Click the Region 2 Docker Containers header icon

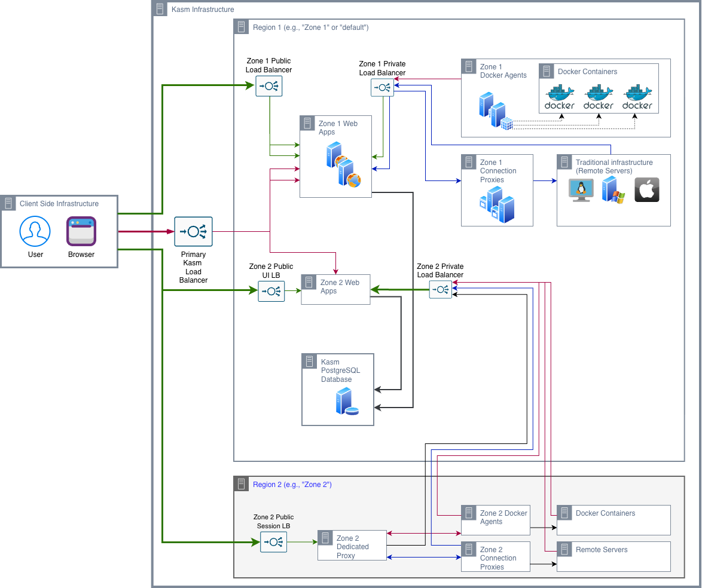[564, 513]
